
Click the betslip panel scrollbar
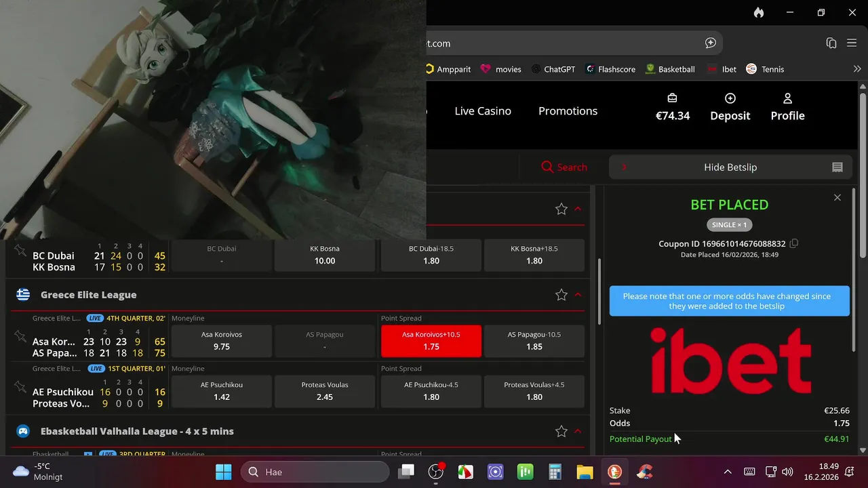[855, 271]
